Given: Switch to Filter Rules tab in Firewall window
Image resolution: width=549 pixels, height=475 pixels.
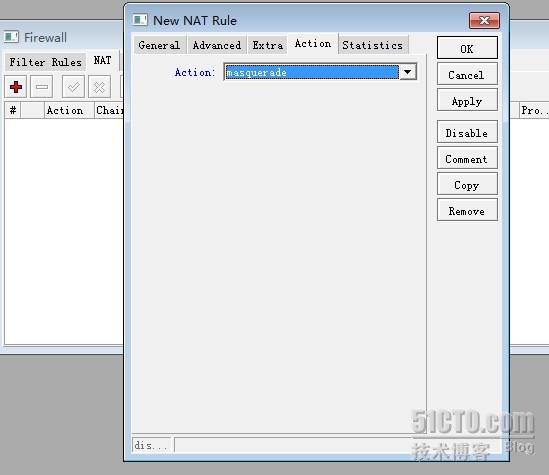Looking at the screenshot, I should [x=46, y=62].
